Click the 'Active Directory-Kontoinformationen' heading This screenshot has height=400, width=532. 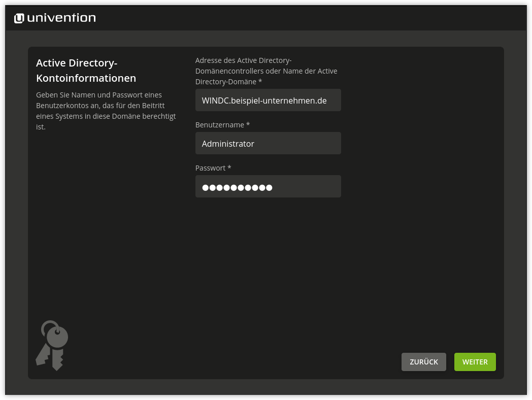[x=86, y=71]
